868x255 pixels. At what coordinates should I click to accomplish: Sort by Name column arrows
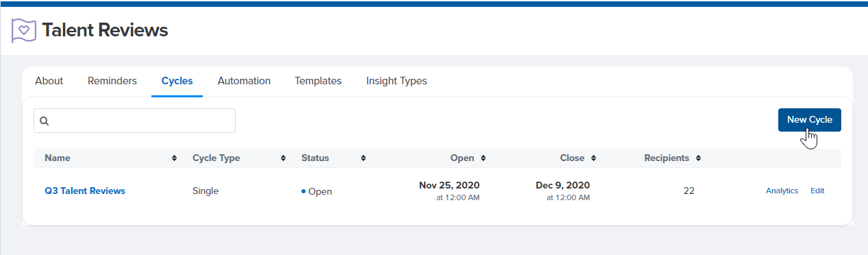pyautogui.click(x=175, y=158)
